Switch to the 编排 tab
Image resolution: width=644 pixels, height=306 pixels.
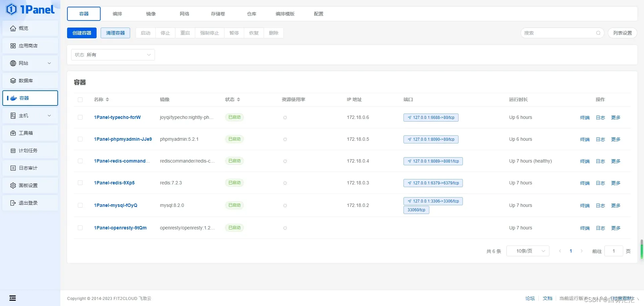click(x=117, y=14)
